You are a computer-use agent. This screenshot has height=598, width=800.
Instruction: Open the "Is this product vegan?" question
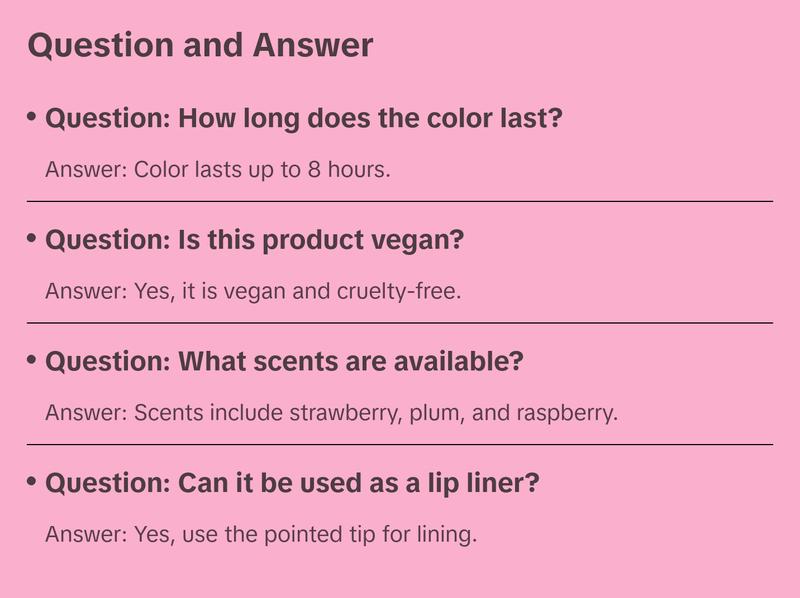[255, 241]
